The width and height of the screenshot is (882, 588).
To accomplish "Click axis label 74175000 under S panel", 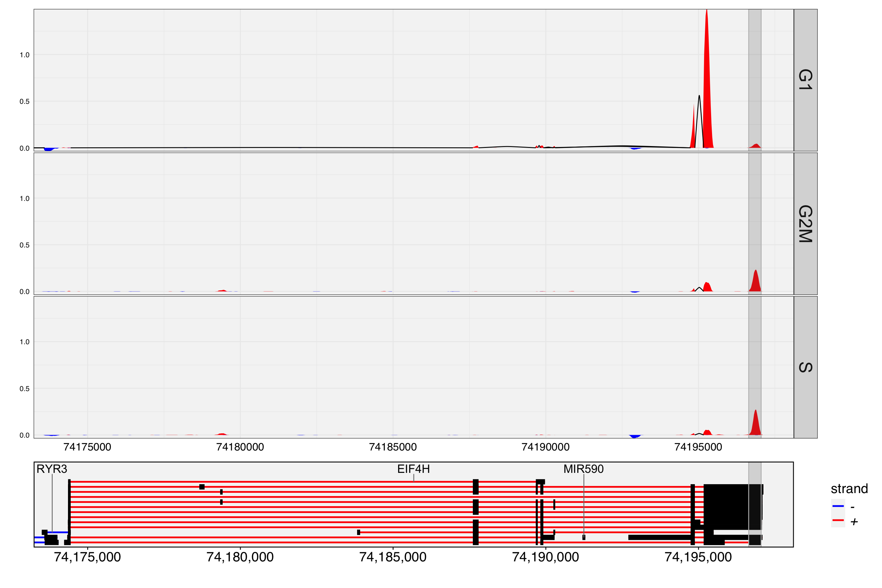I will pos(87,447).
